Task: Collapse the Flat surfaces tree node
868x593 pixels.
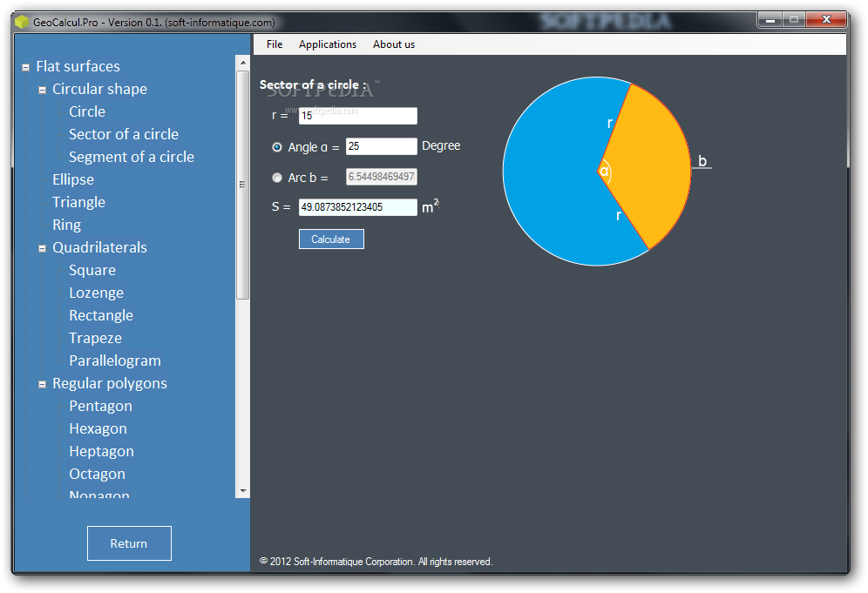Action: (x=25, y=68)
